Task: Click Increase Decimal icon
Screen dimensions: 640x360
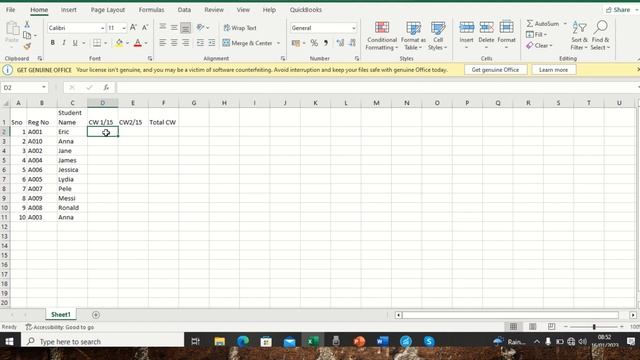Action: [x=340, y=43]
